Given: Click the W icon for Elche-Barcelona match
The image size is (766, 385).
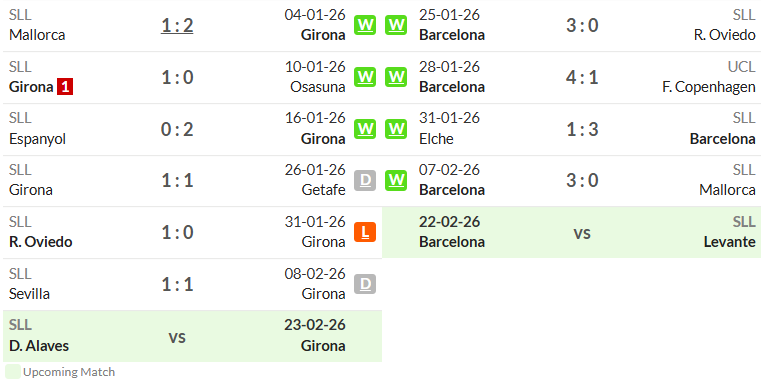Looking at the screenshot, I should pos(396,129).
